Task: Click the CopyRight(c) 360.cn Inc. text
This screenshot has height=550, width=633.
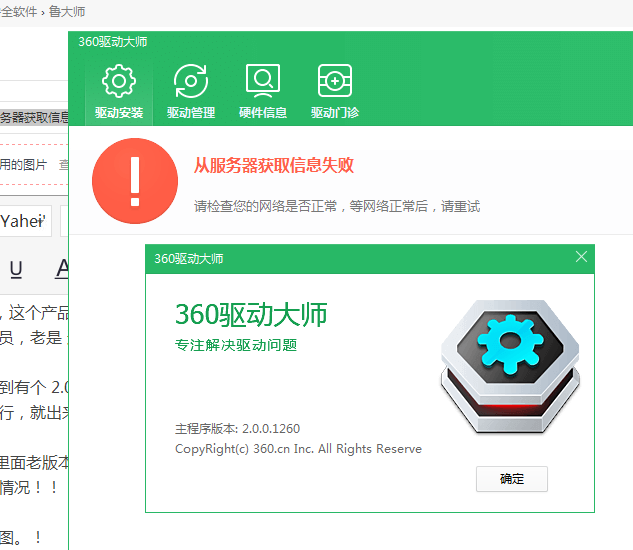Action: tap(298, 449)
